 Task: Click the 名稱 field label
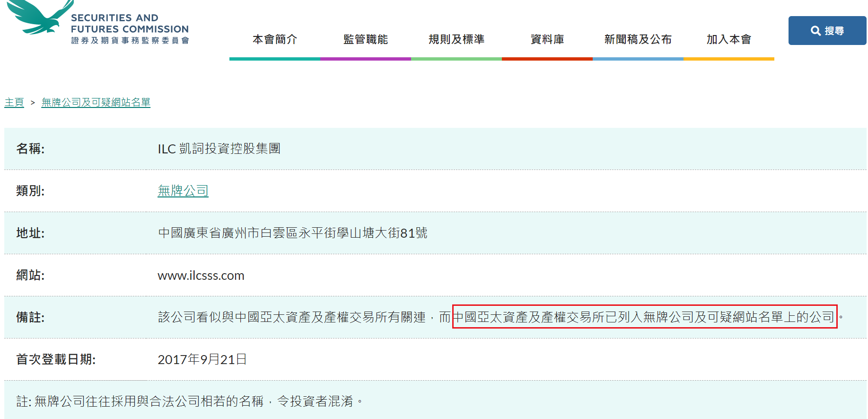tap(30, 149)
